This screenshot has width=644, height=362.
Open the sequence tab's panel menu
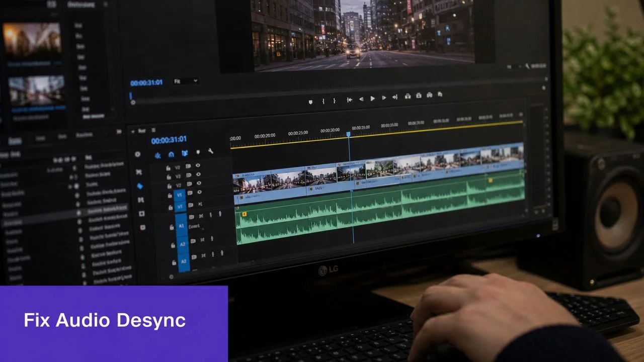(x=153, y=130)
